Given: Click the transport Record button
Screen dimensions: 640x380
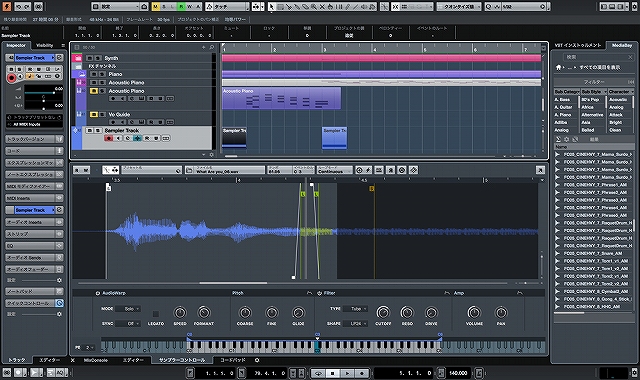Looking at the screenshot, I should point(361,373).
